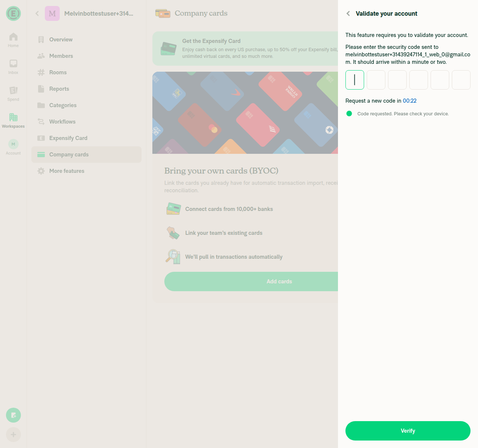Click the sixth security code box
Image resolution: width=478 pixels, height=448 pixels.
pyautogui.click(x=461, y=80)
